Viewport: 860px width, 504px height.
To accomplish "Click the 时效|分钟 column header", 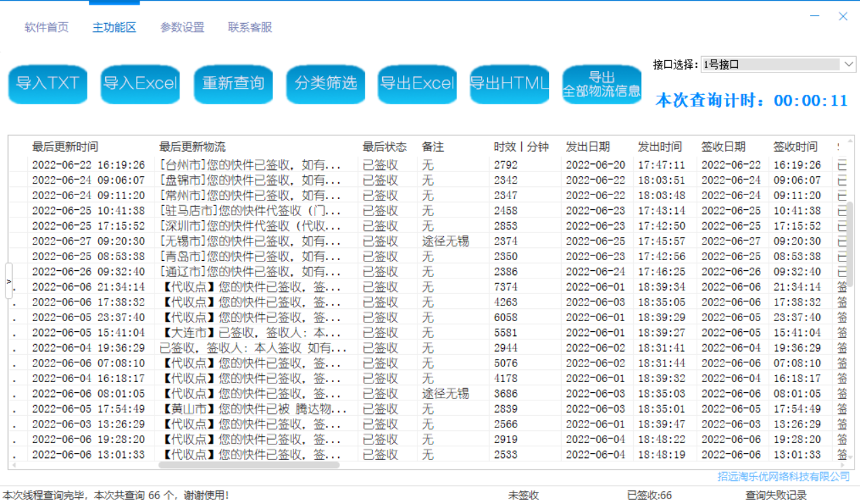I will pyautogui.click(x=520, y=146).
